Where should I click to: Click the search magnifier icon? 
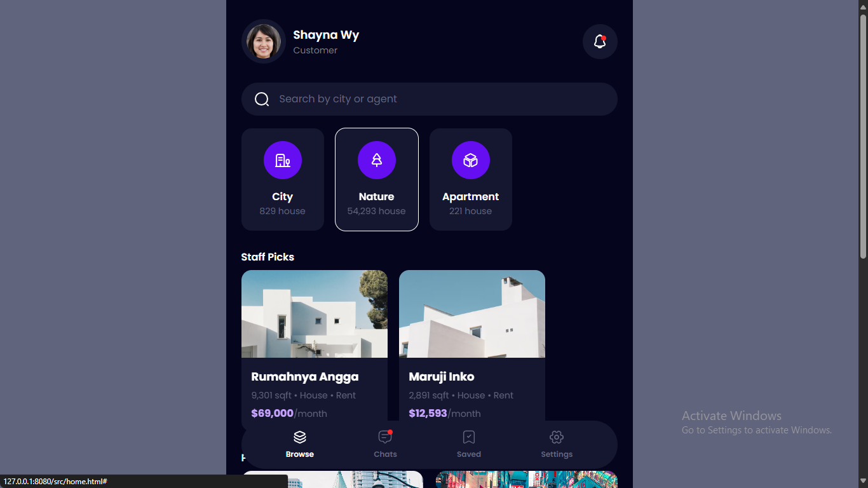262,99
